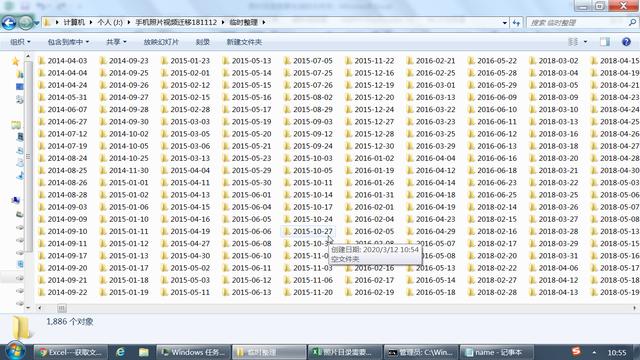
Task: Select the 2015-01-19 folder
Action: pyautogui.click(x=124, y=292)
